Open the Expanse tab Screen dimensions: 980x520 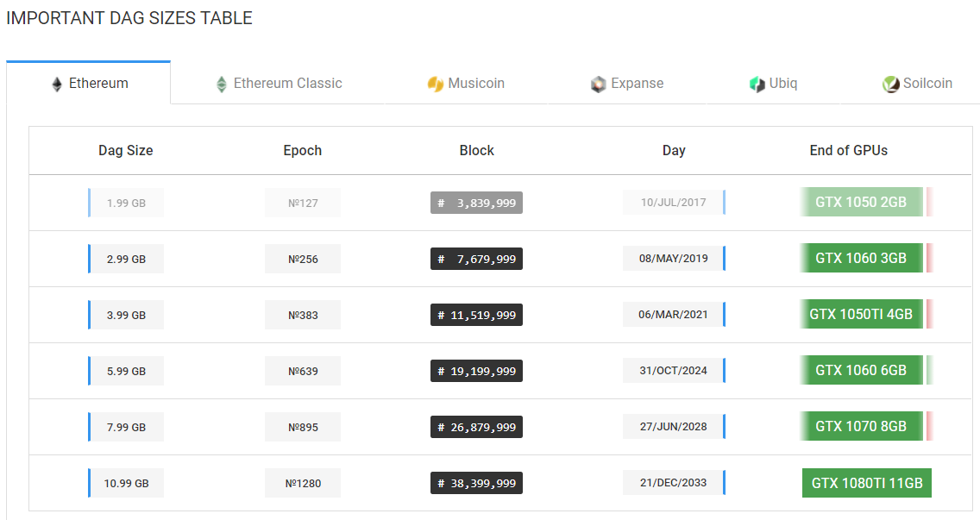coord(627,83)
